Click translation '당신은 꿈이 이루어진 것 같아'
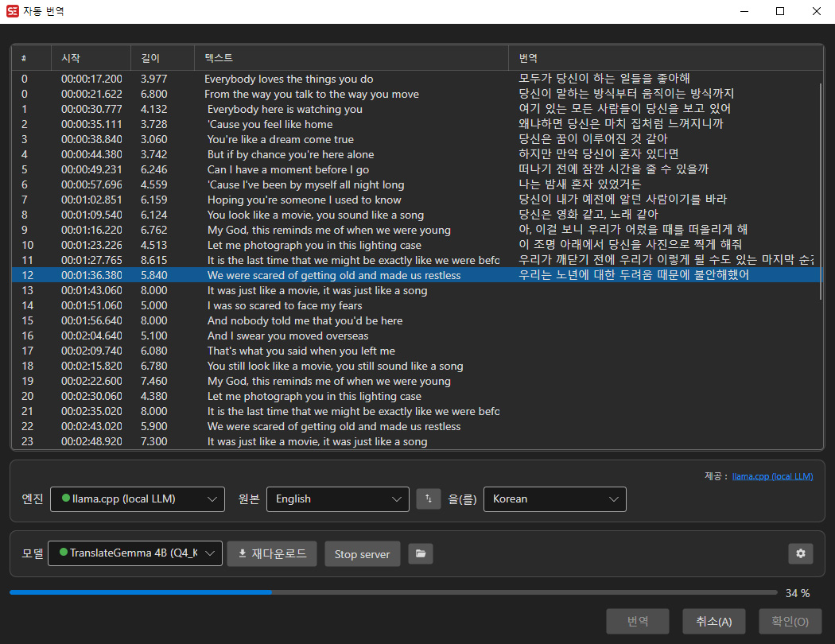The width and height of the screenshot is (835, 644). point(592,139)
